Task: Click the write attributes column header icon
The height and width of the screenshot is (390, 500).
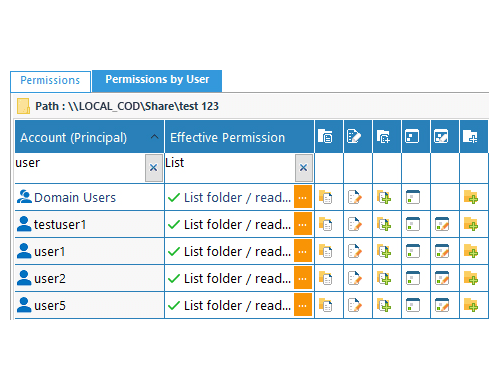Action: 441,137
